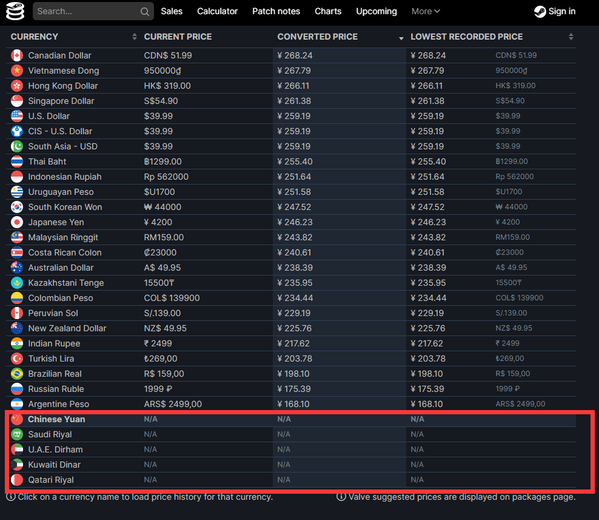Click the Uruguayan Peso flag icon

point(17,192)
